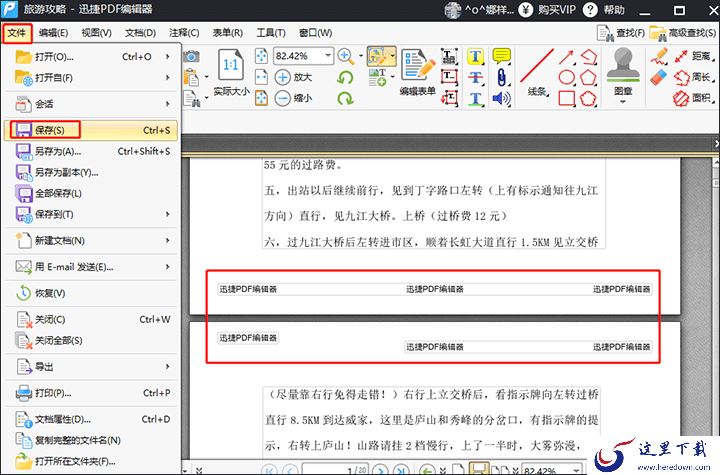Image resolution: width=720 pixels, height=475 pixels.
Task: Select the 面积 area measuring tool
Action: coord(693,98)
